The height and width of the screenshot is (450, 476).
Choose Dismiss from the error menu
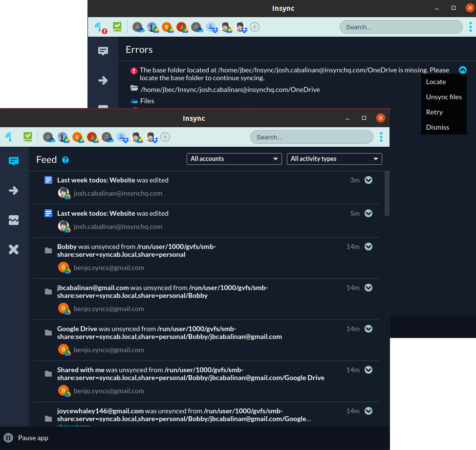(x=437, y=127)
